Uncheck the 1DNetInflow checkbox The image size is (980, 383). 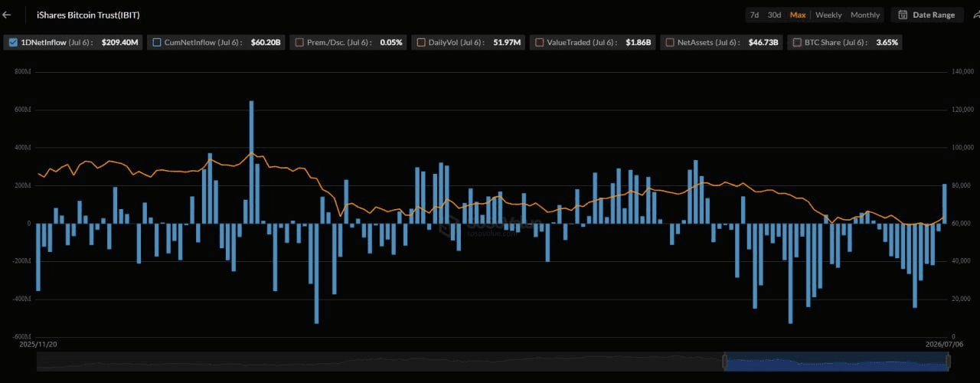(13, 43)
